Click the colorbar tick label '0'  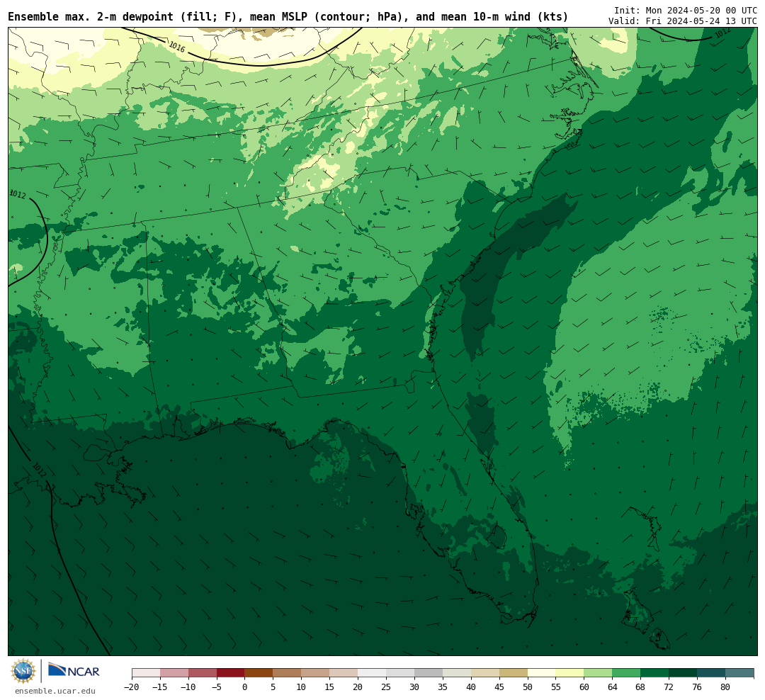(245, 687)
